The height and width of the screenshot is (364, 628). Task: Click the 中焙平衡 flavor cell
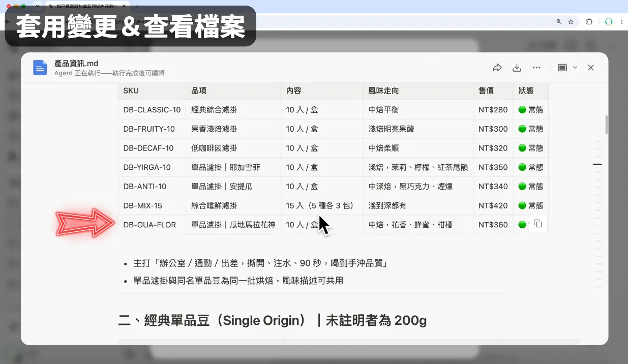[418, 110]
